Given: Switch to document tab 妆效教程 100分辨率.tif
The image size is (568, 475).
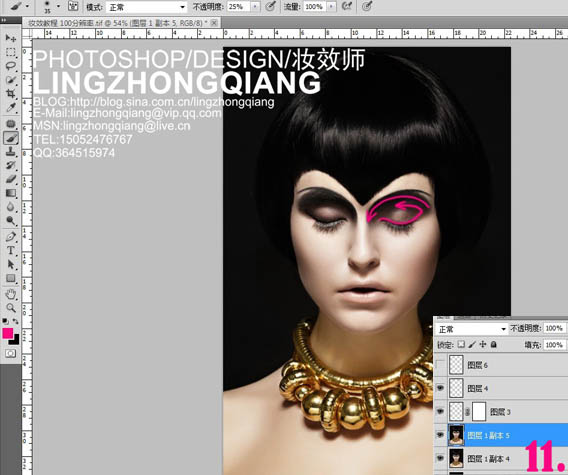Looking at the screenshot, I should tap(117, 23).
